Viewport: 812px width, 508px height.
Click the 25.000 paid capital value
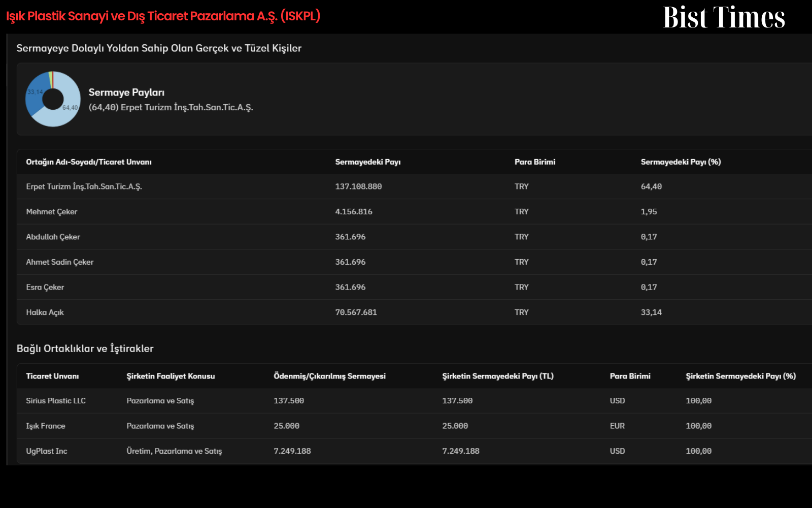[x=287, y=426]
